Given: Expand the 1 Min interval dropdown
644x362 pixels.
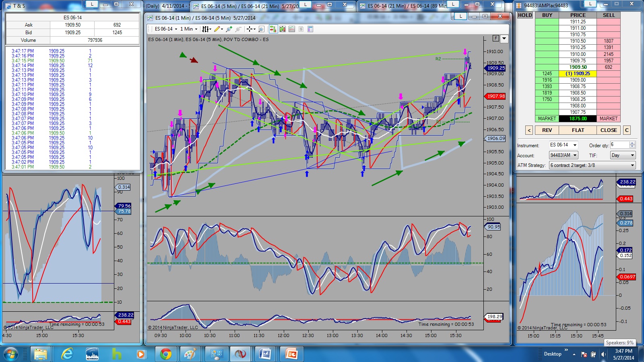Looking at the screenshot, I should (189, 29).
